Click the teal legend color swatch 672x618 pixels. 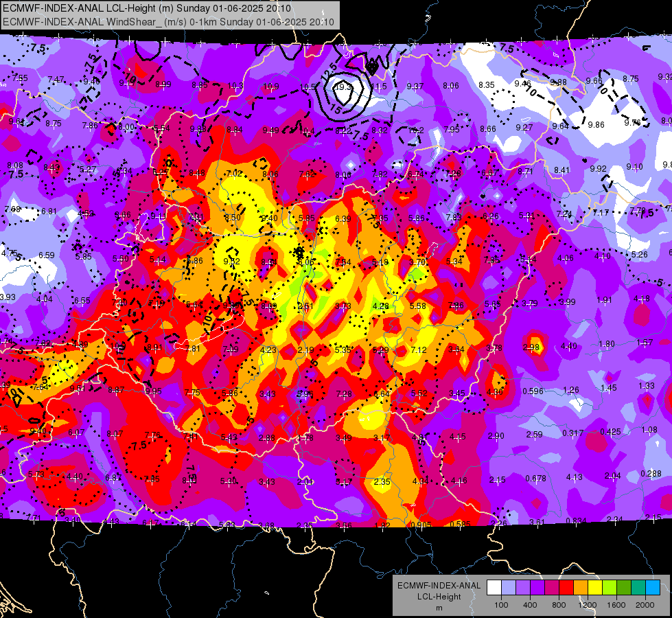pyautogui.click(x=638, y=588)
